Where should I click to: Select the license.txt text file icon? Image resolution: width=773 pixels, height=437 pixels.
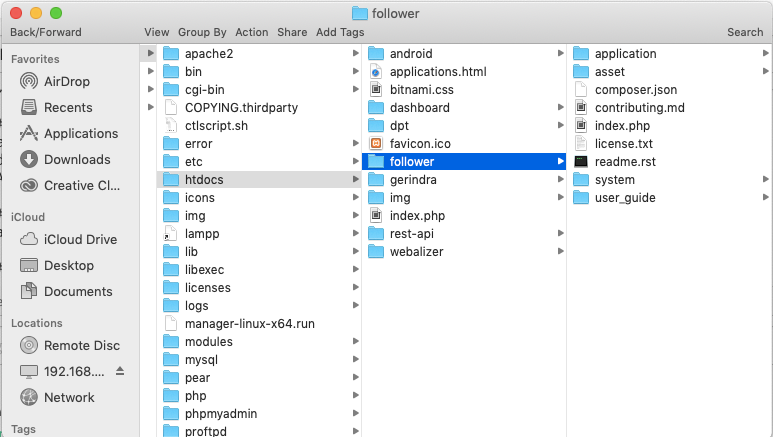pos(581,144)
